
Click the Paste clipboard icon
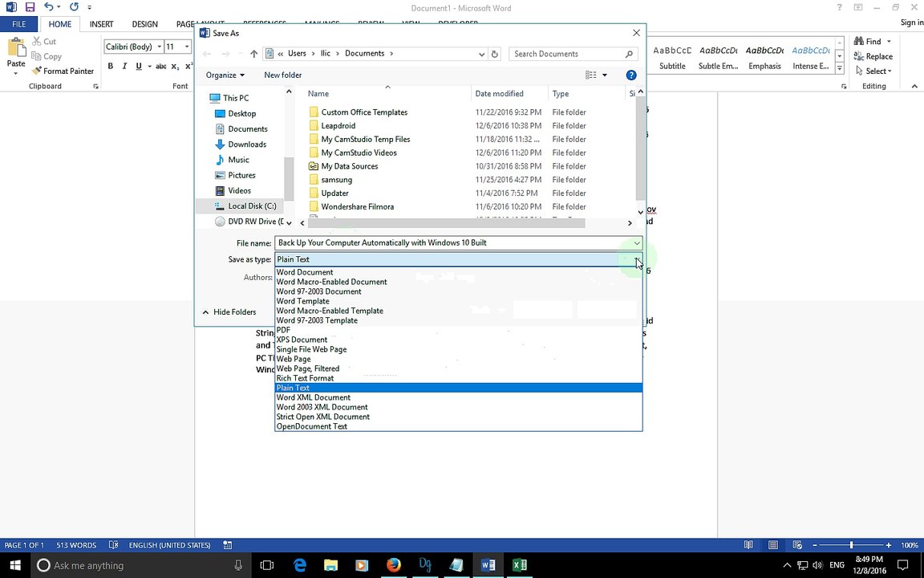(16, 48)
